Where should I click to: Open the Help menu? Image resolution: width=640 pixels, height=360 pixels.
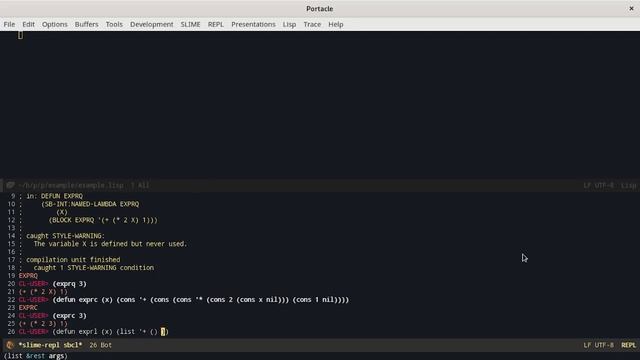pos(336,24)
